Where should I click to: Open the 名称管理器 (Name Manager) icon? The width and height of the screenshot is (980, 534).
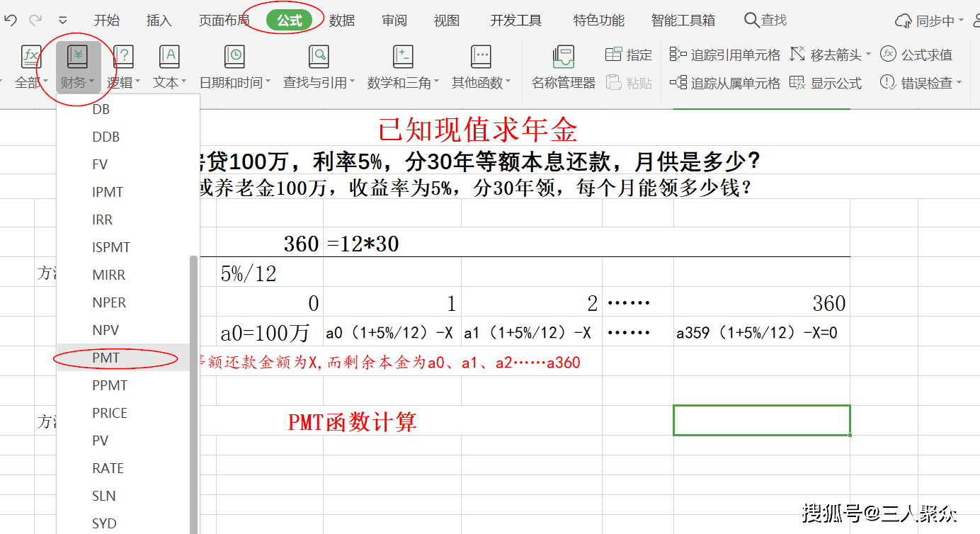point(563,57)
